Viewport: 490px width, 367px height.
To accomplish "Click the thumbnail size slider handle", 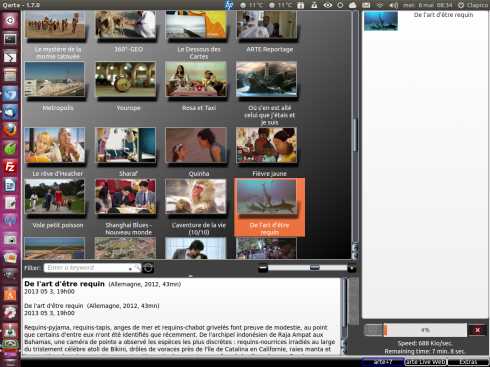I will click(x=314, y=267).
